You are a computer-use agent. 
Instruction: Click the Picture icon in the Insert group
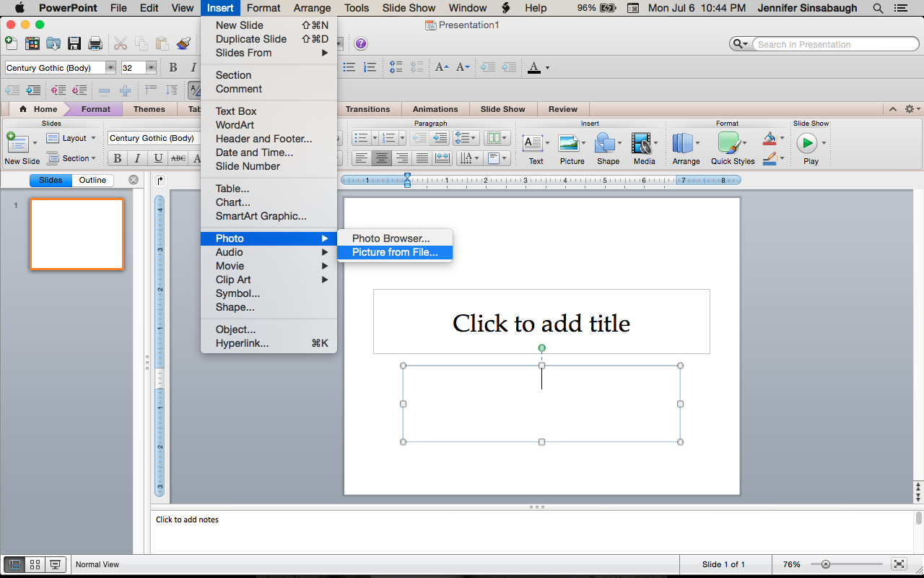click(x=568, y=142)
